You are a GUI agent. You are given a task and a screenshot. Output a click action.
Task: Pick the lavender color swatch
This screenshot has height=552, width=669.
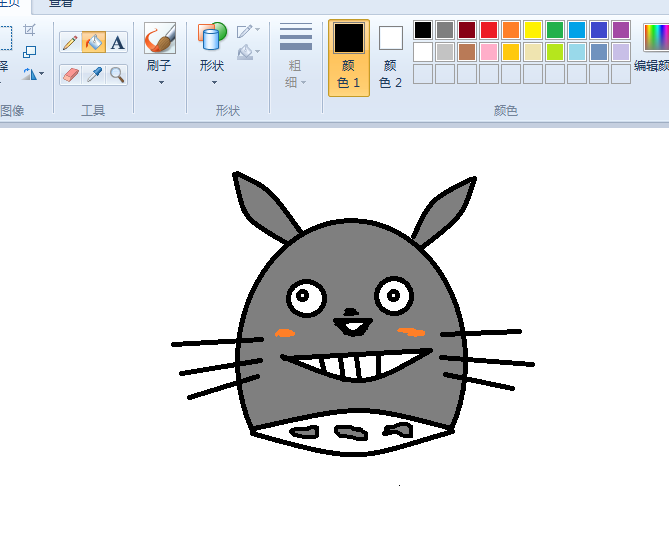pyautogui.click(x=621, y=52)
